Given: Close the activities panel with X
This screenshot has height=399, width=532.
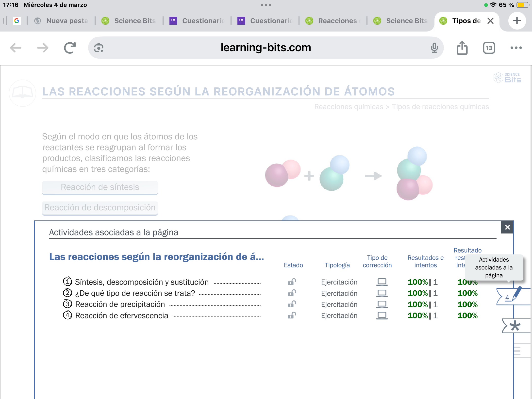Looking at the screenshot, I should pos(507,227).
